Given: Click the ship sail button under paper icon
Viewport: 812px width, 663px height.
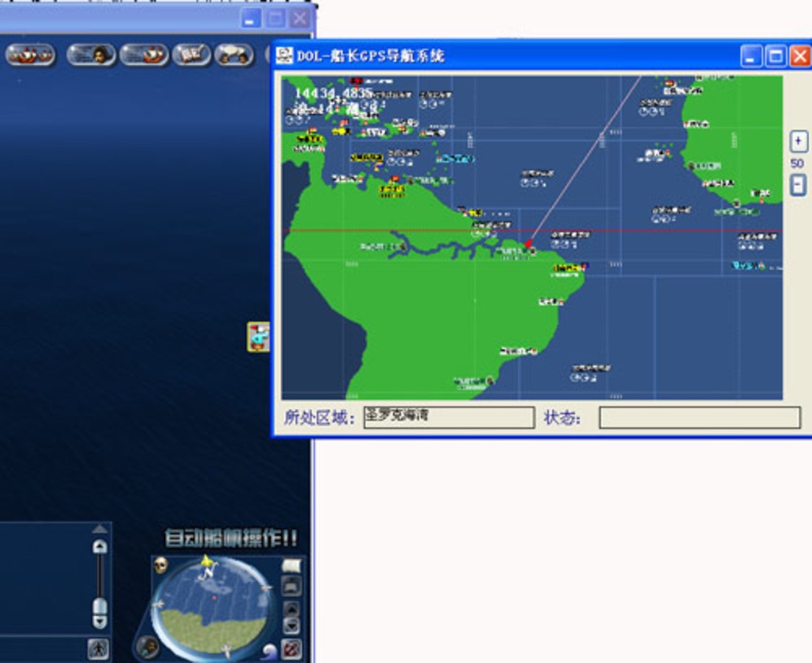Looking at the screenshot, I should click(292, 586).
